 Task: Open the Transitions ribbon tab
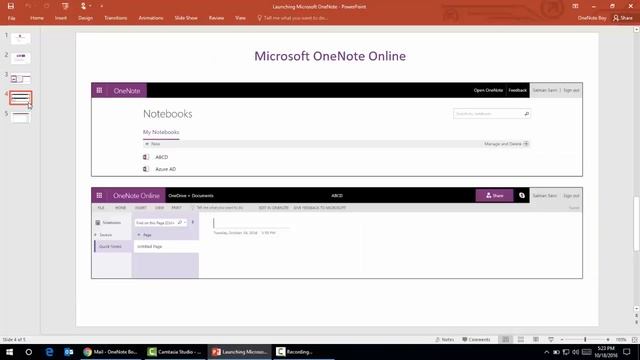click(x=116, y=18)
